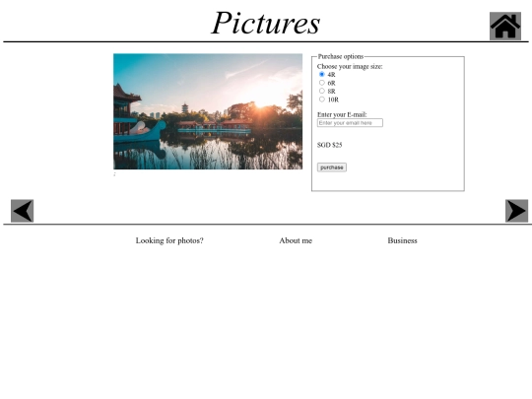Click the lake sunset photo
Viewport: 532px width, 399px height.
208,111
